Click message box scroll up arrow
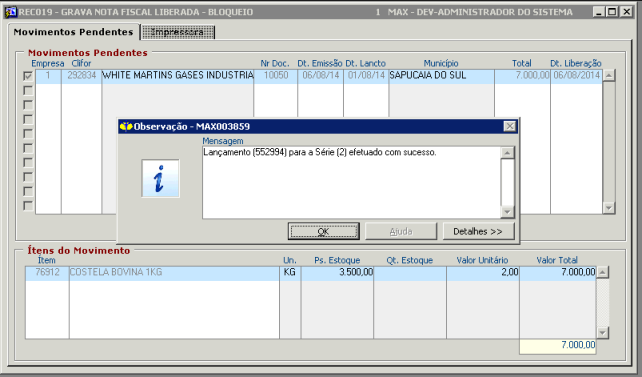 (507, 153)
